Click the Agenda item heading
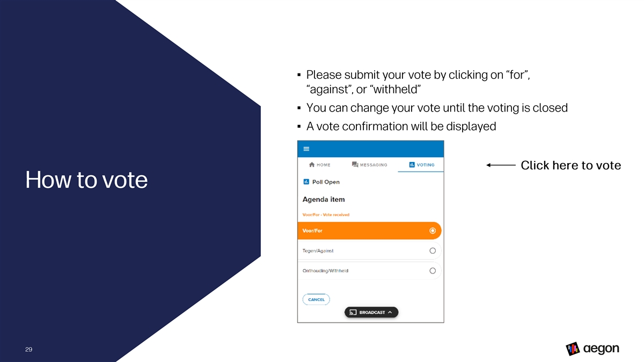644x362 pixels. click(324, 200)
